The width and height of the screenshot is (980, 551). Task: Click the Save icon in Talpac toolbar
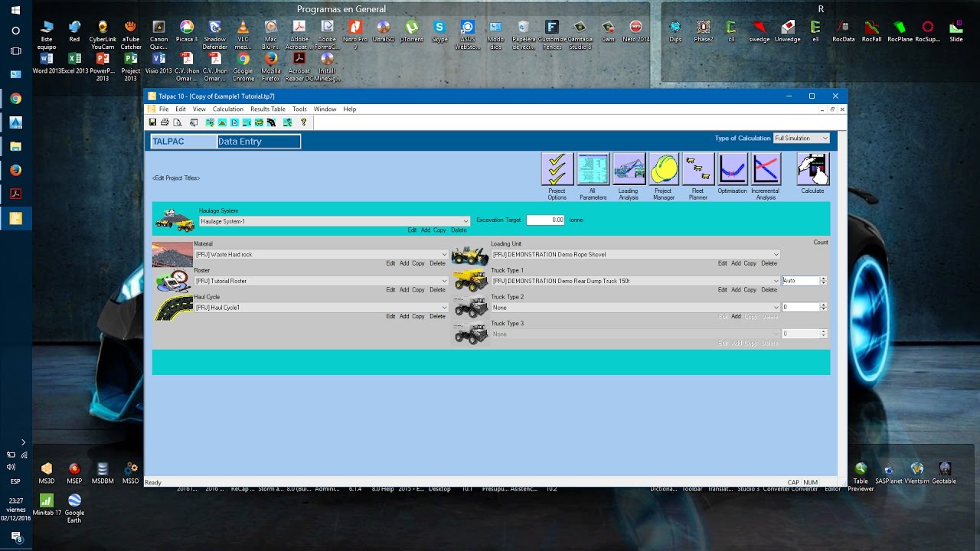152,122
